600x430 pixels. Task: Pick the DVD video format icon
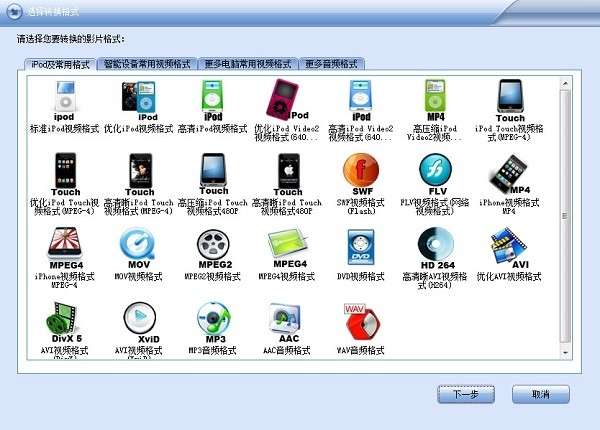[360, 248]
